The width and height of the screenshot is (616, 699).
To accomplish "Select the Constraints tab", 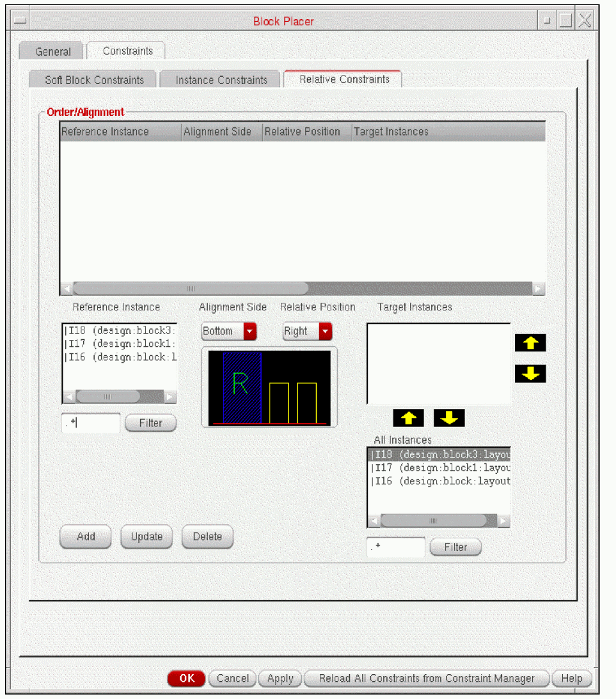I will tap(127, 51).
